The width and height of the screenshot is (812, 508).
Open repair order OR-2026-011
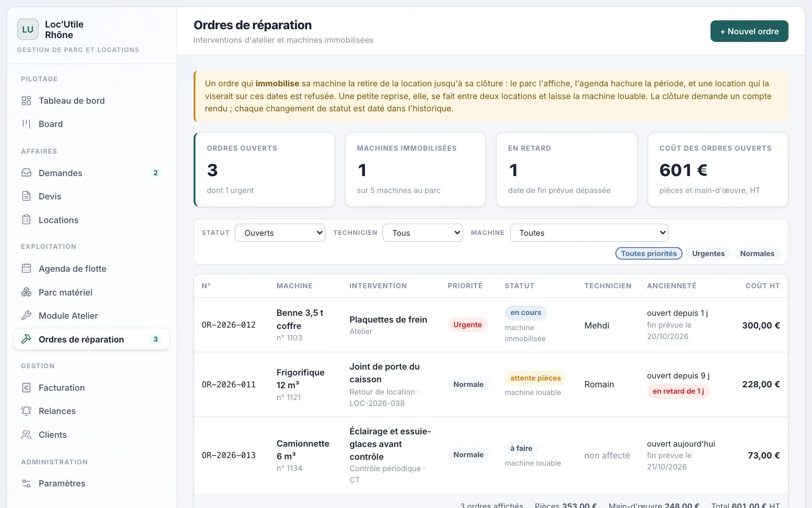pyautogui.click(x=491, y=384)
